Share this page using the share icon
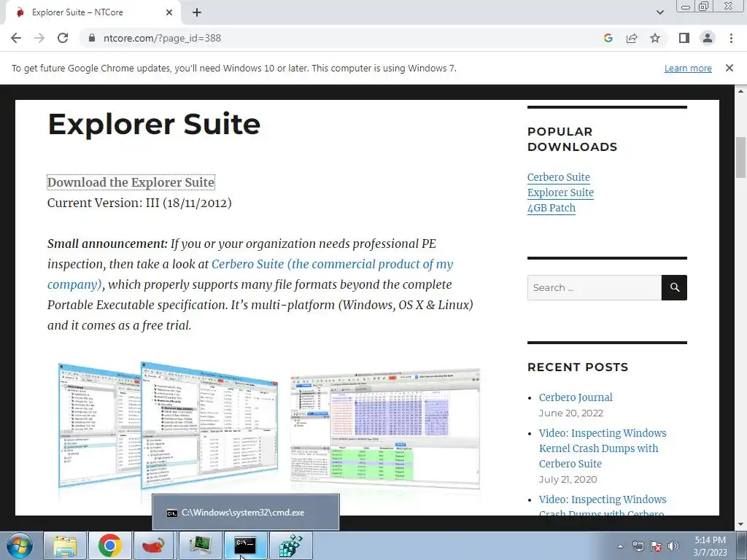Viewport: 747px width, 560px height. [632, 38]
